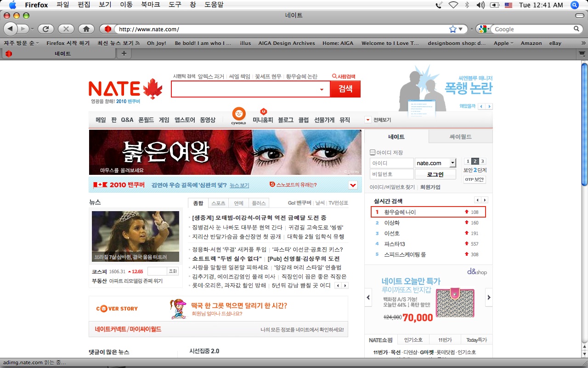The width and height of the screenshot is (588, 368).
Task: Select security level 2
Action: 475,161
